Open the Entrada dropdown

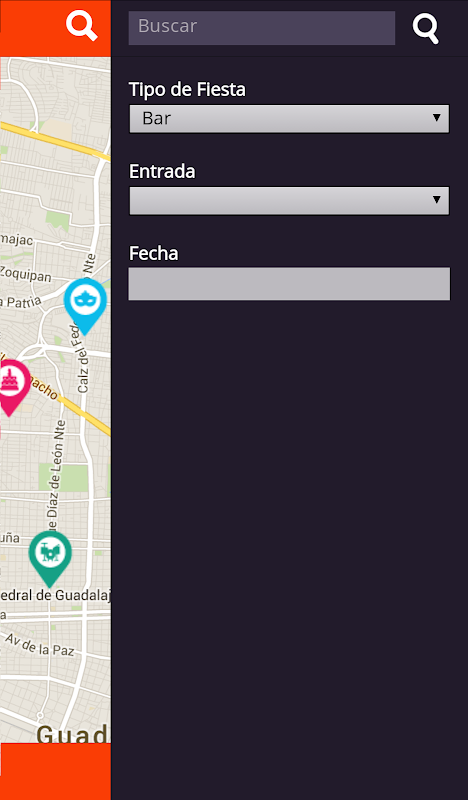pyautogui.click(x=289, y=201)
